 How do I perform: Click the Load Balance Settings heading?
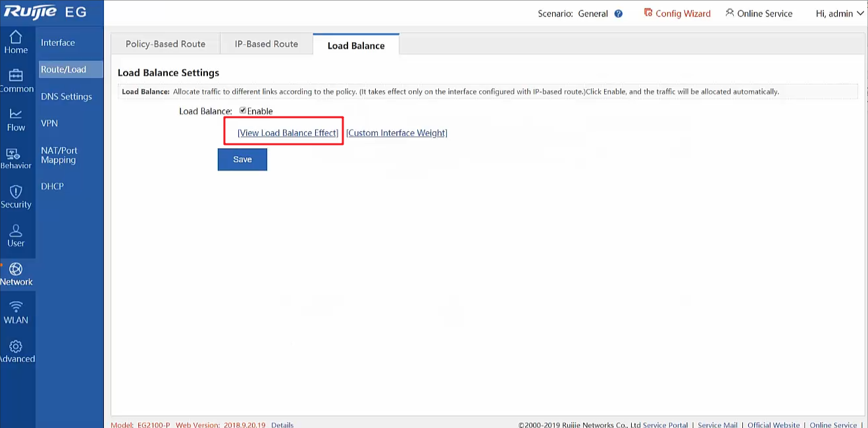[x=168, y=72]
